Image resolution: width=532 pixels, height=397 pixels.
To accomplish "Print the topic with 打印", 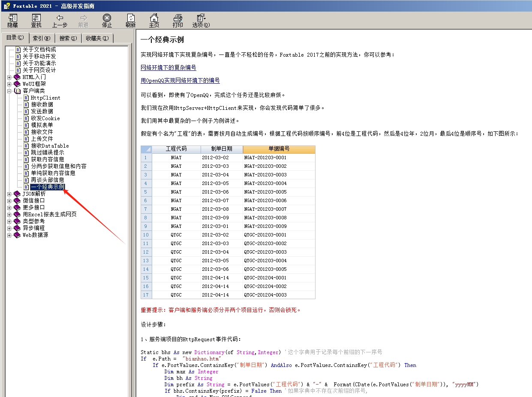I will click(x=178, y=21).
